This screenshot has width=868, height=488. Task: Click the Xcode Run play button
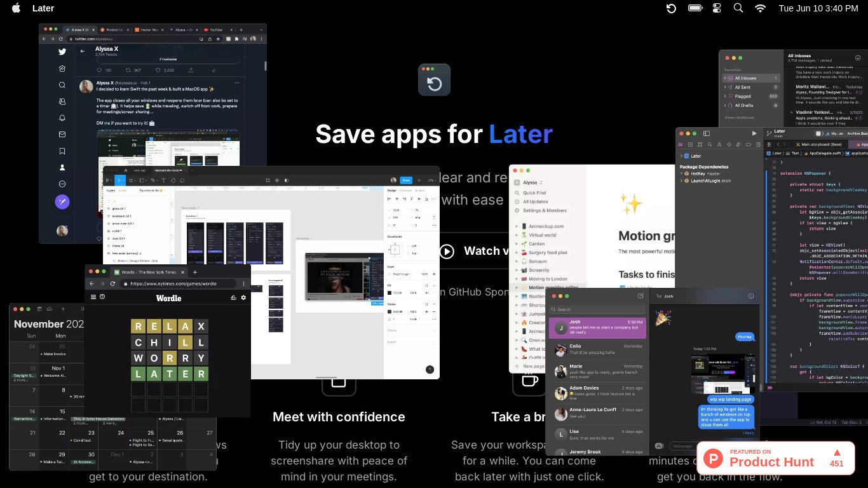(754, 133)
